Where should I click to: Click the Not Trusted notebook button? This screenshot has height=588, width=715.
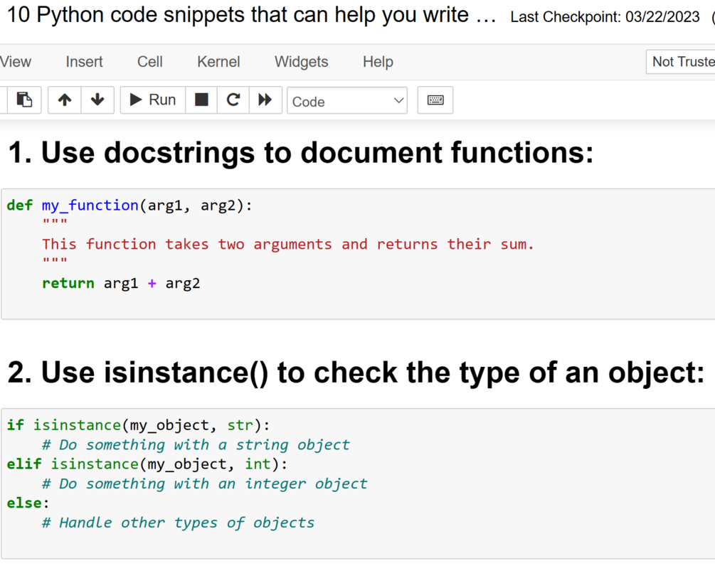click(x=682, y=62)
